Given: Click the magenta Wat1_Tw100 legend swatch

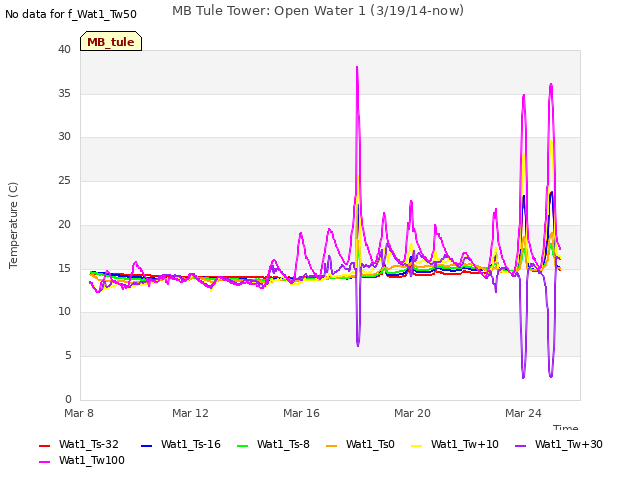Looking at the screenshot, I should [44, 462].
